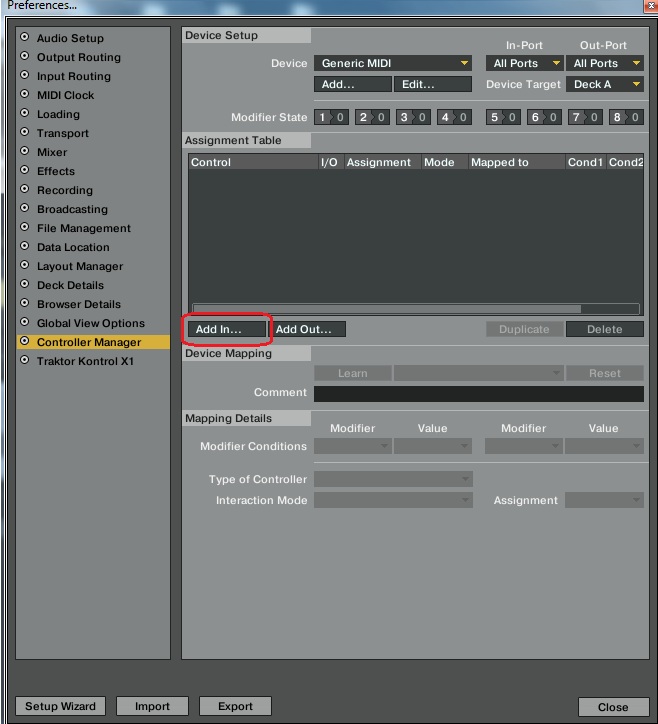
Task: Click the Cond1 column header
Action: 586,162
